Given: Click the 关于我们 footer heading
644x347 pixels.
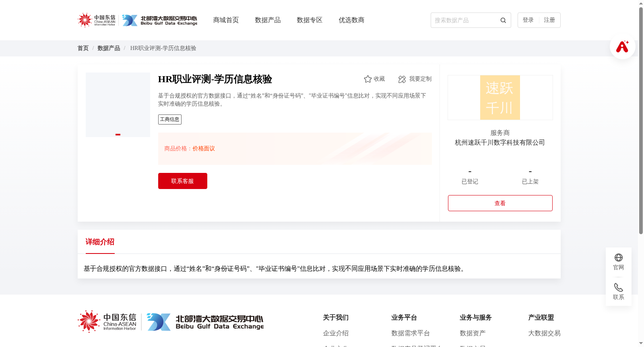Looking at the screenshot, I should (336, 318).
